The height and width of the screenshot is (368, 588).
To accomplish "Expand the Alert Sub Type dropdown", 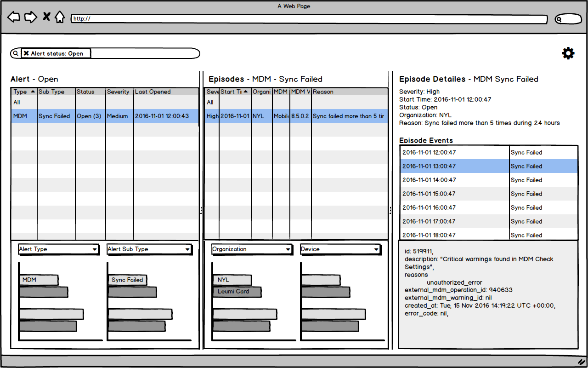I will (149, 249).
